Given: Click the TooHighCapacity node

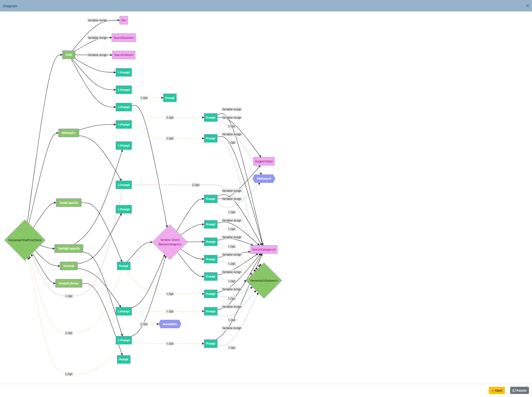Looking at the screenshot, I should (x=69, y=248).
